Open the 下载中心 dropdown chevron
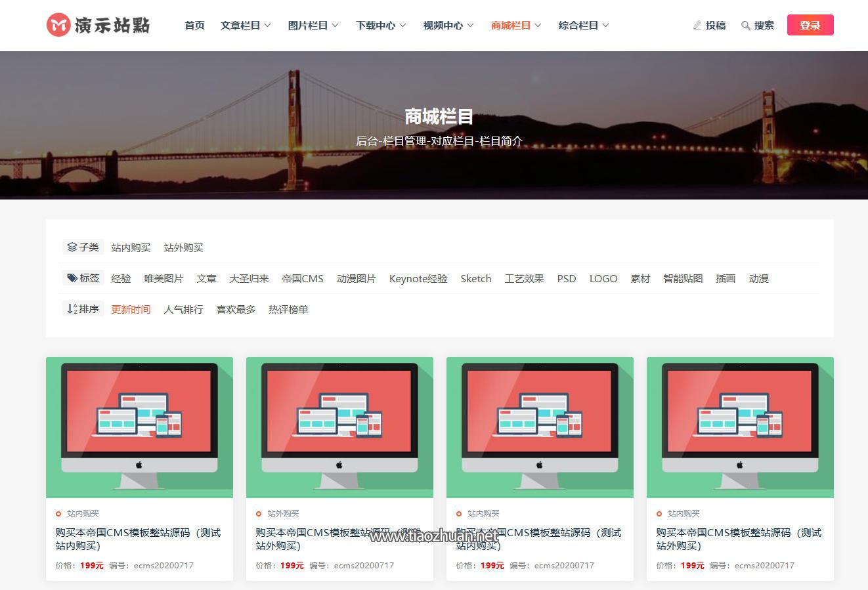This screenshot has height=590, width=868. tap(402, 26)
